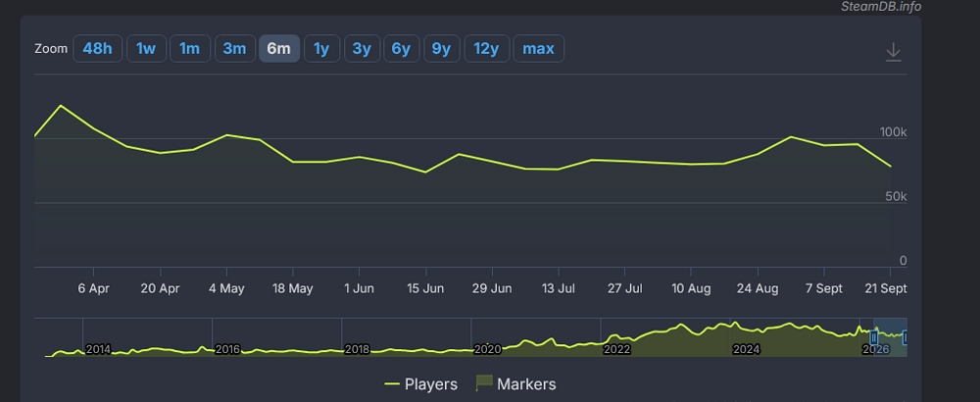Click the right navigator range handle
Viewport: 980px width, 402px height.
click(905, 338)
